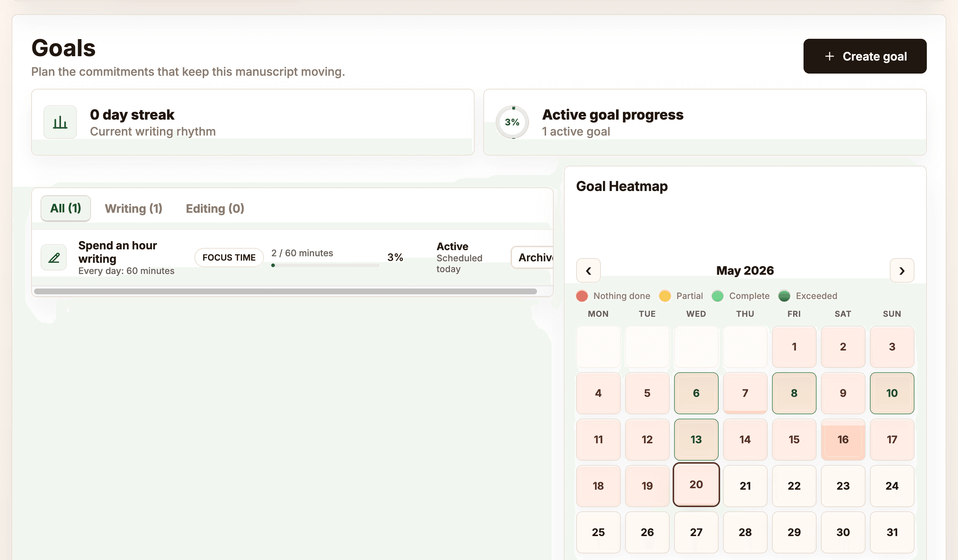Click the yellow Partial legend dot
Viewport: 958px width, 560px height.
(665, 295)
